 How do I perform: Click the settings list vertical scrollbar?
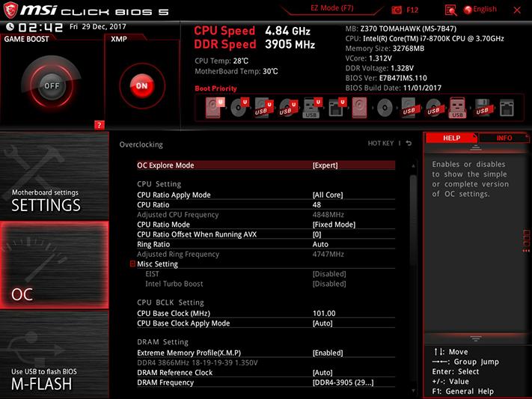click(413, 221)
